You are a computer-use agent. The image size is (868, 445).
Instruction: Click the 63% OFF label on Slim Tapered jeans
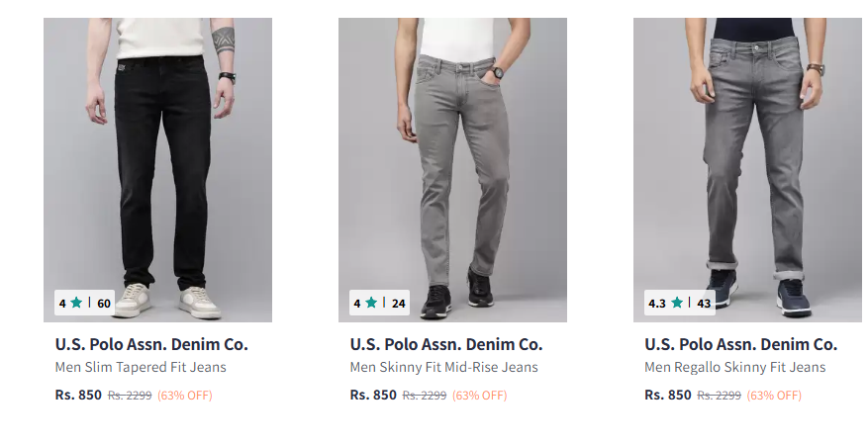(185, 396)
